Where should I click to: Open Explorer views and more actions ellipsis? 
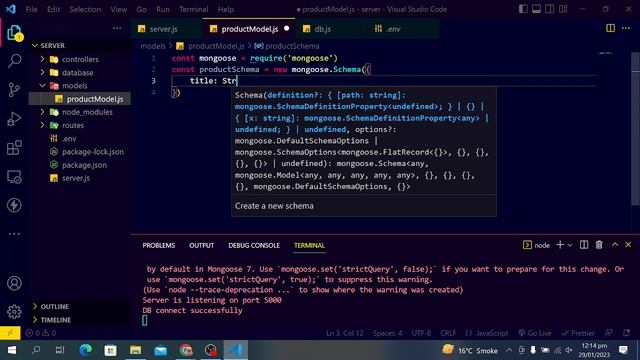pos(117,28)
